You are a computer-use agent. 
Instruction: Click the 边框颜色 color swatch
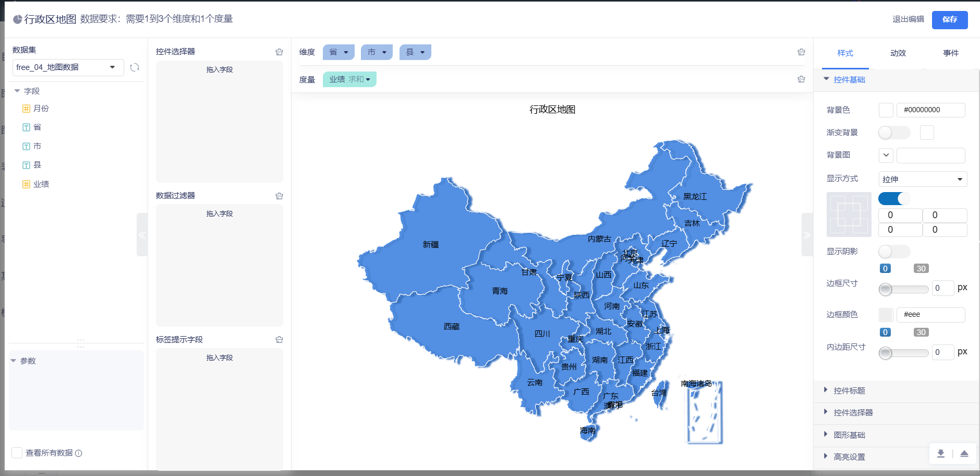coord(886,315)
